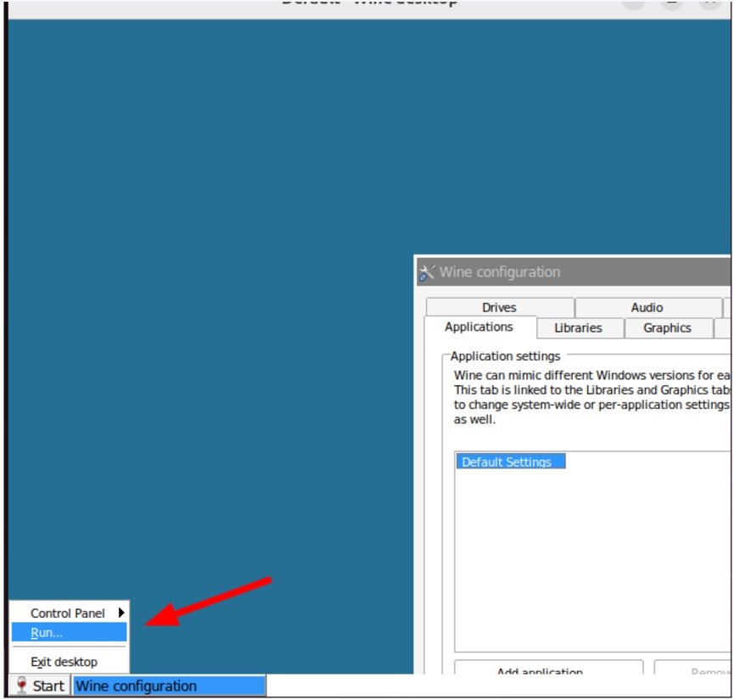Open the cut-off tab right of Audio
The height and width of the screenshot is (700, 734).
pos(726,307)
